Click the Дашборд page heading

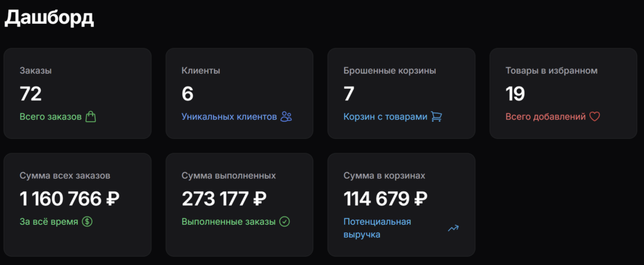(49, 18)
